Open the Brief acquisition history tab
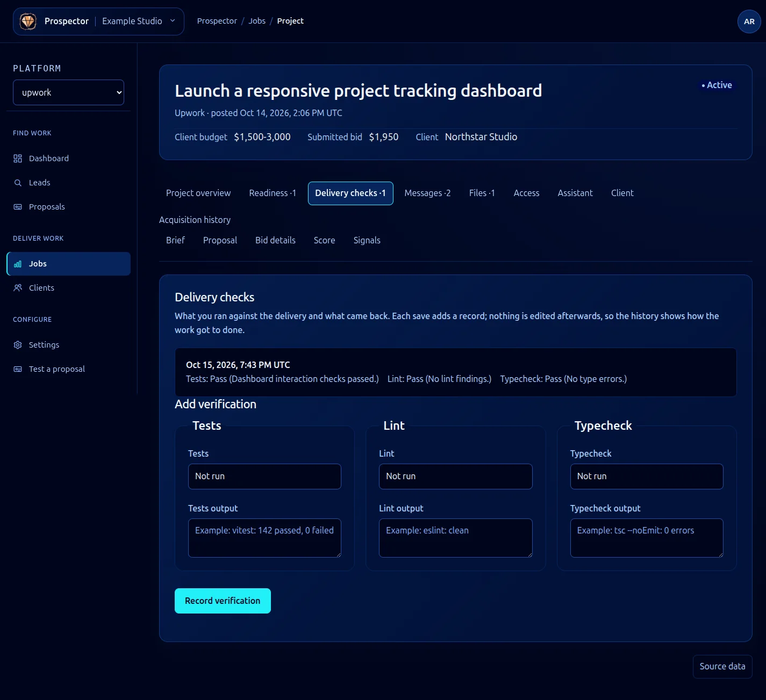The height and width of the screenshot is (700, 766). click(x=175, y=241)
